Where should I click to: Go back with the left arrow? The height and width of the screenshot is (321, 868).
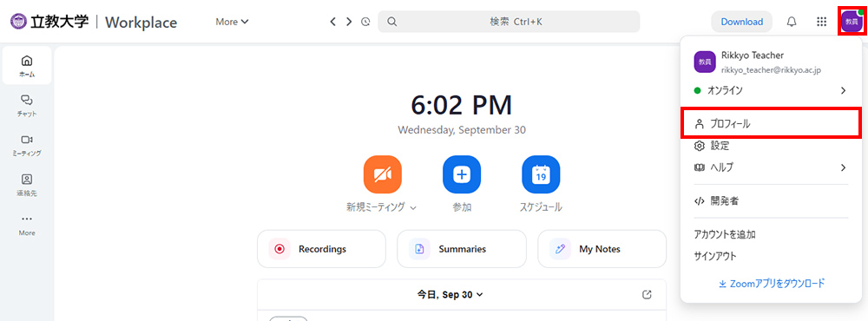332,22
